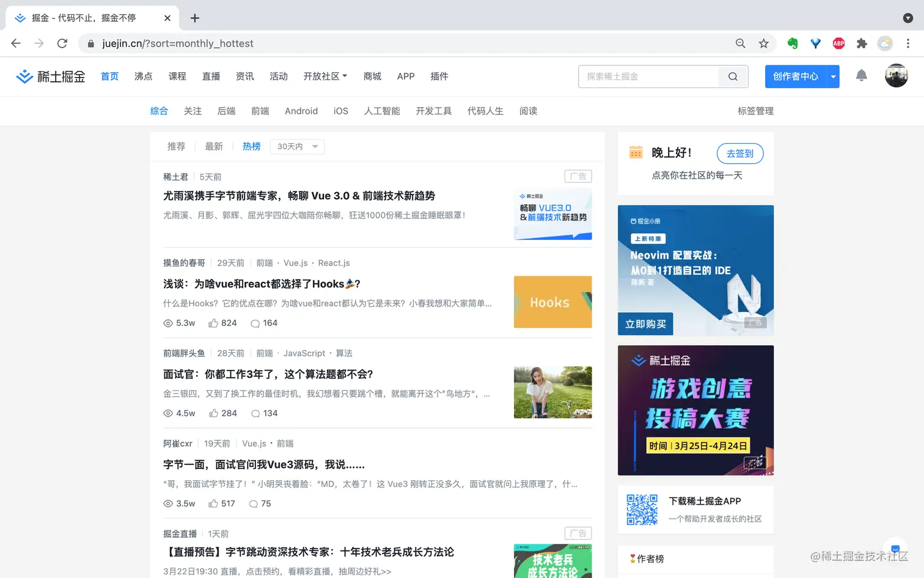Click the browser profile weather avatar
The image size is (924, 578).
pos(885,43)
